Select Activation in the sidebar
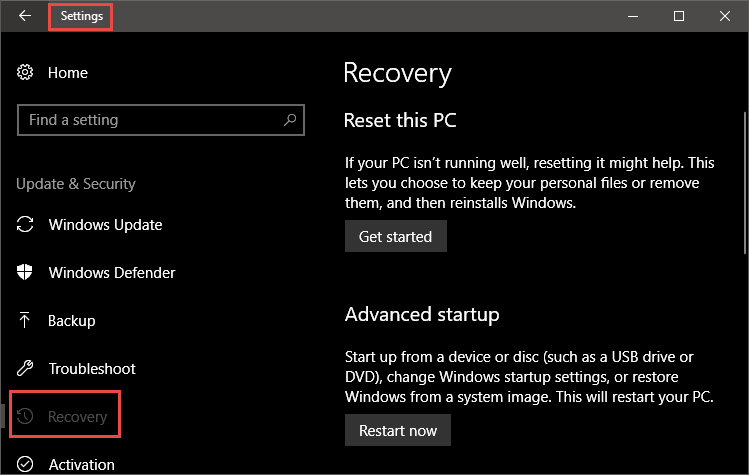The height and width of the screenshot is (475, 749). [x=82, y=464]
